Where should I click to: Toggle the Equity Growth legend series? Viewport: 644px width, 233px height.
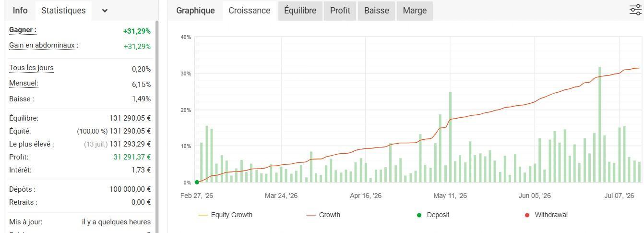click(x=225, y=215)
